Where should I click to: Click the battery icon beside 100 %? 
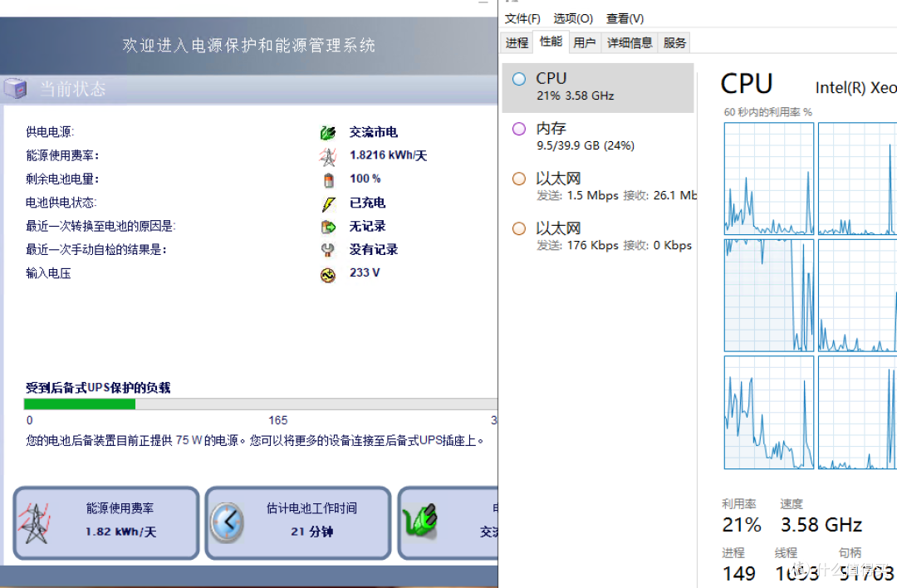(328, 180)
